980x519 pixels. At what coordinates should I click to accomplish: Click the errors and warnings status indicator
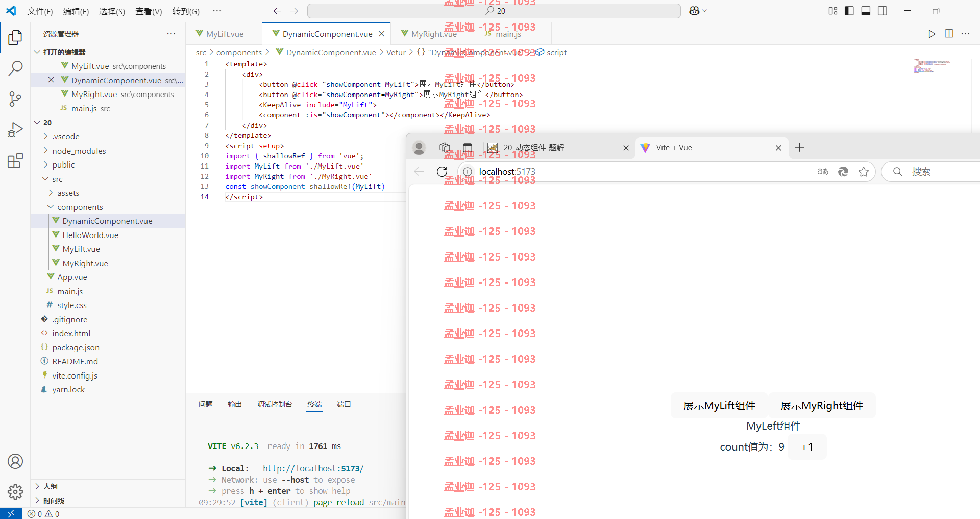(x=43, y=514)
